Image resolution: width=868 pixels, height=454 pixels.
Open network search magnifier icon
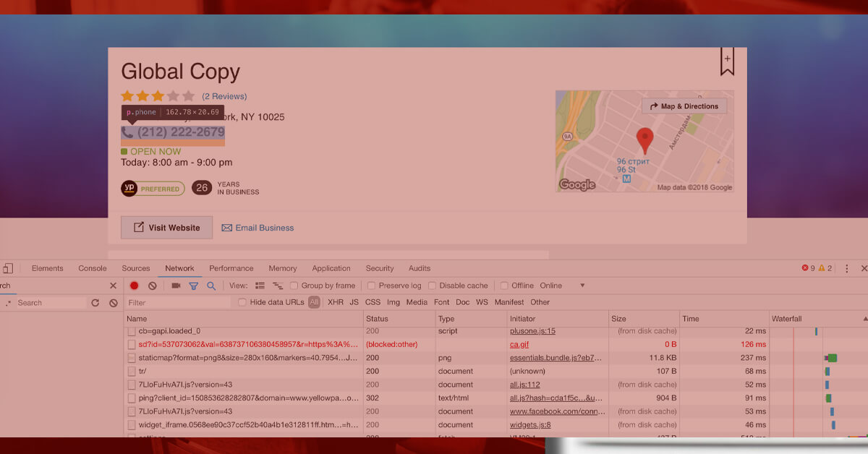pyautogui.click(x=211, y=286)
